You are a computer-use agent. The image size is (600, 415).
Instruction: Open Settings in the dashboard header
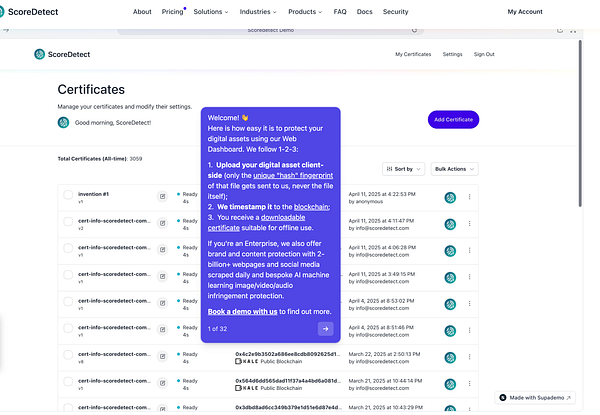coord(452,54)
